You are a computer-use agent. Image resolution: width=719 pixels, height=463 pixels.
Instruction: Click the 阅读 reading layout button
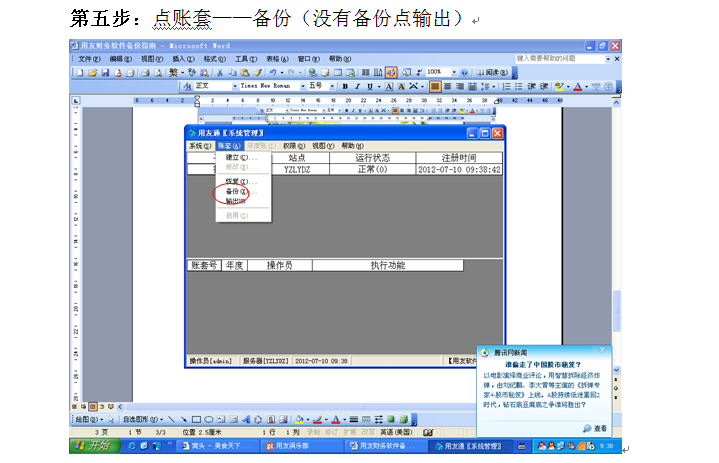click(492, 72)
